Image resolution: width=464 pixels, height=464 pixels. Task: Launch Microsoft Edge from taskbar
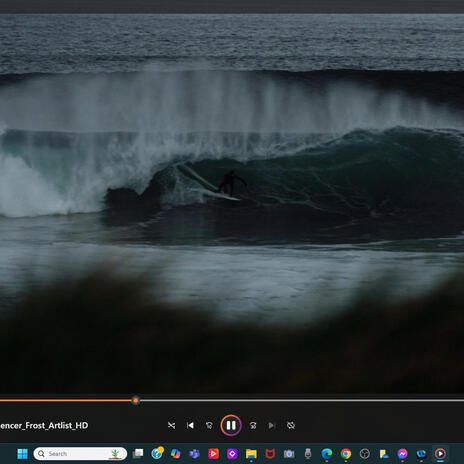[x=327, y=454]
